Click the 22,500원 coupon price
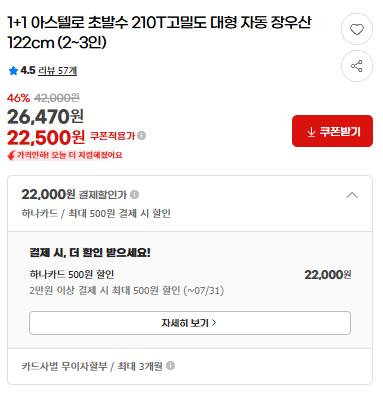The image size is (383, 393). coord(46,137)
